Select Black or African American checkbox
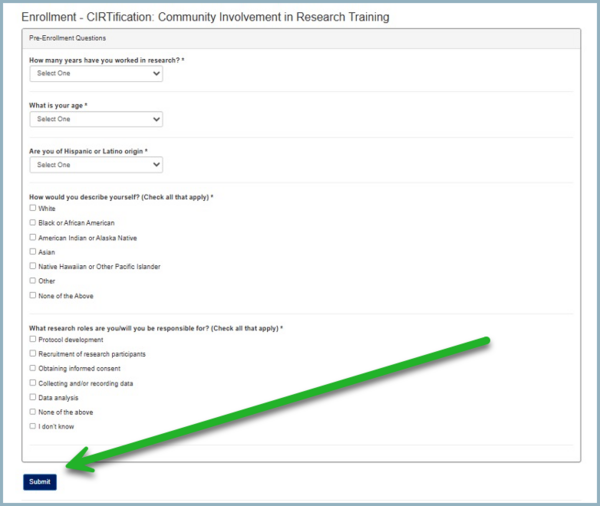 click(x=33, y=222)
